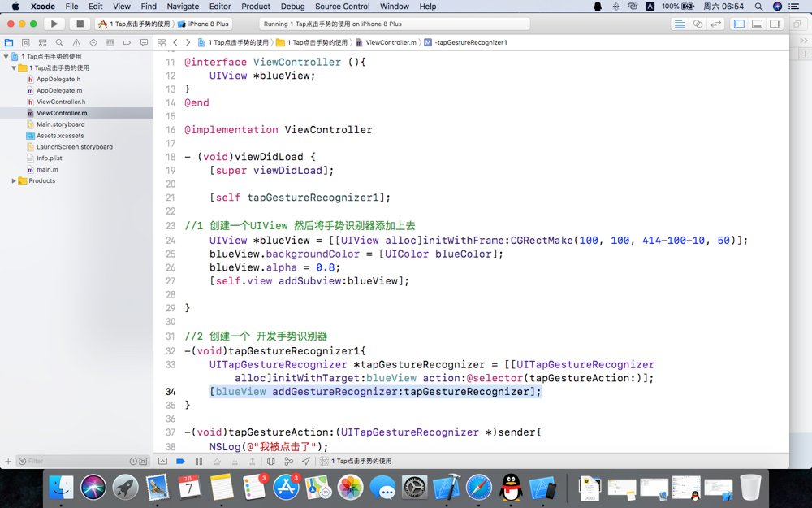
Task: Click Add (+) button at navigator bottom
Action: click(x=8, y=461)
